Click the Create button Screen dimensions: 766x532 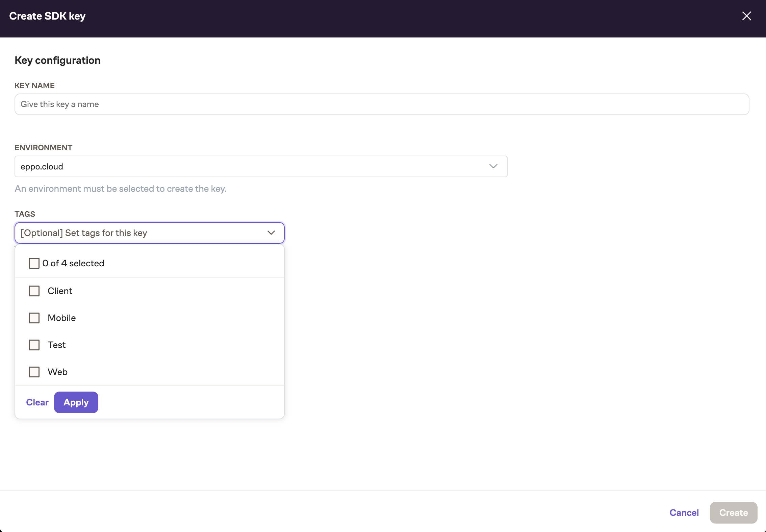click(x=733, y=512)
